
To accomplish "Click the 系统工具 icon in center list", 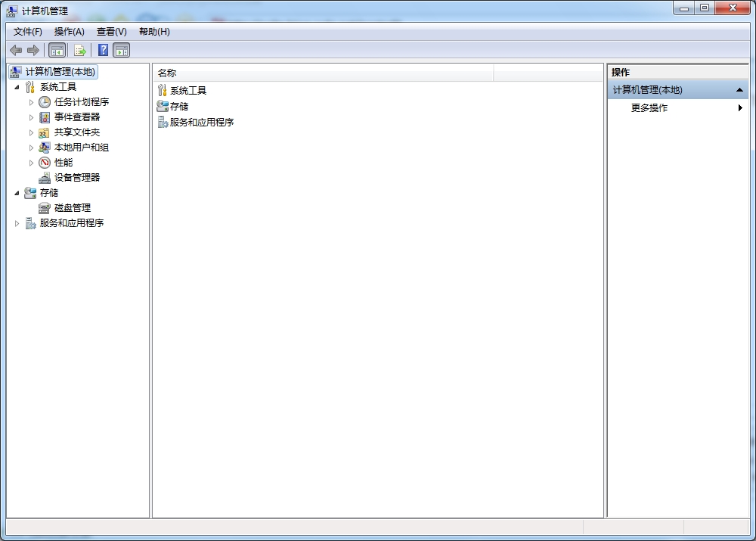I will click(163, 90).
